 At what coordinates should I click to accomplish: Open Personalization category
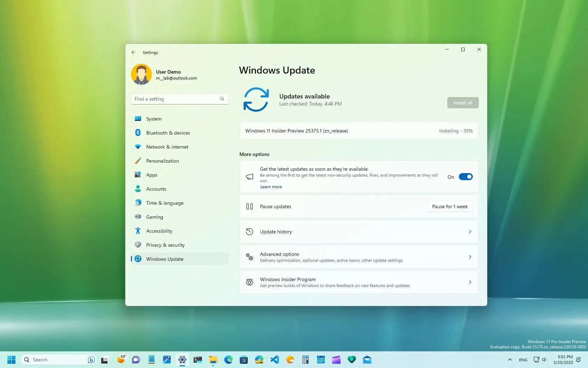180,161
